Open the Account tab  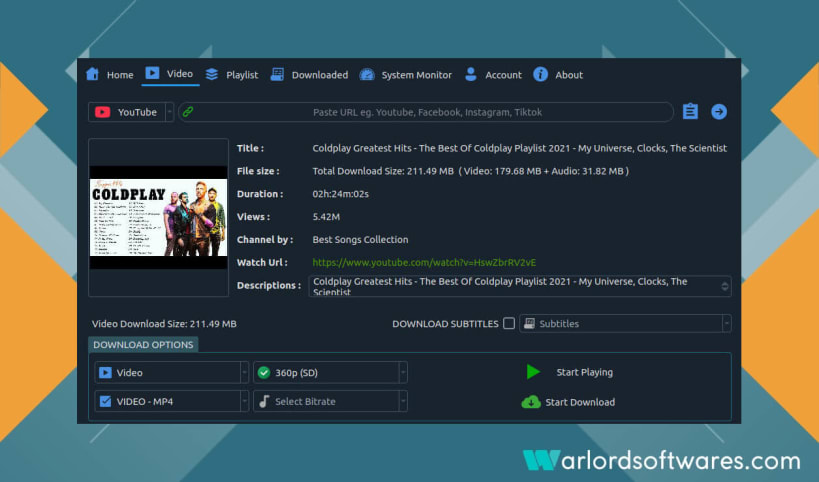tap(493, 75)
